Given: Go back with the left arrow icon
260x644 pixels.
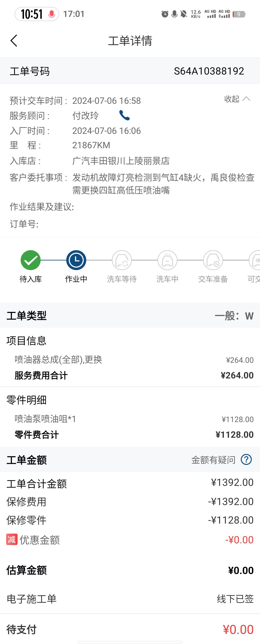Looking at the screenshot, I should click(x=14, y=41).
